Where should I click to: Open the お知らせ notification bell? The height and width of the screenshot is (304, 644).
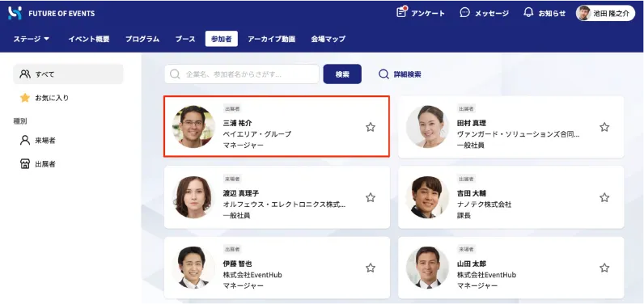(528, 12)
